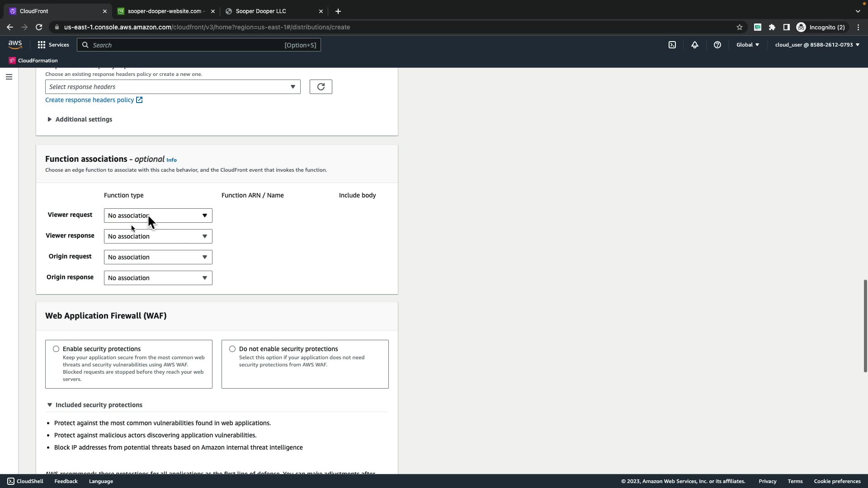The image size is (868, 488).
Task: Switch to sooper-dooper-website.com browser tab
Action: pos(165,11)
